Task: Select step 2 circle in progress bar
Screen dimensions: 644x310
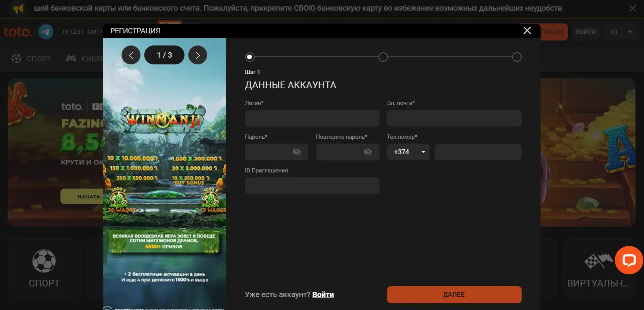Action: tap(383, 57)
